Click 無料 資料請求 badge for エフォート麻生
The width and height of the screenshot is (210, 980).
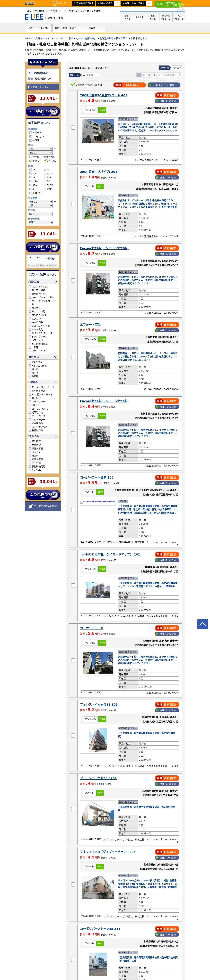167,325
